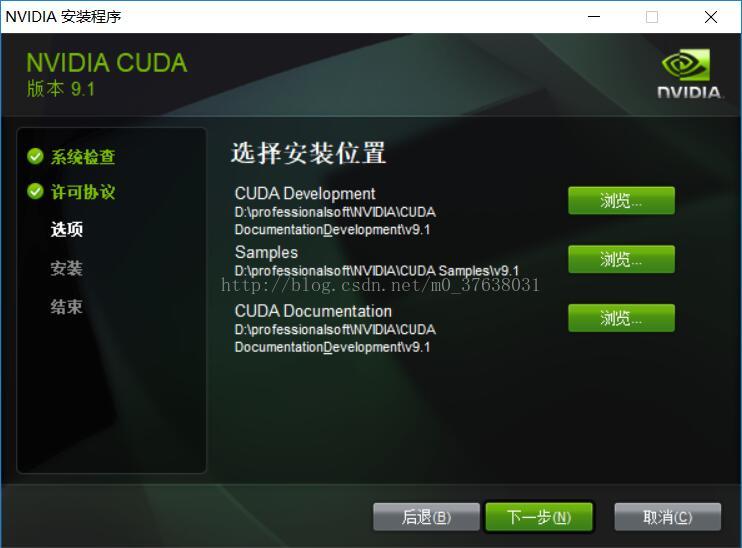Select the 系统检查 step in the sidebar
The image size is (742, 548).
(83, 157)
